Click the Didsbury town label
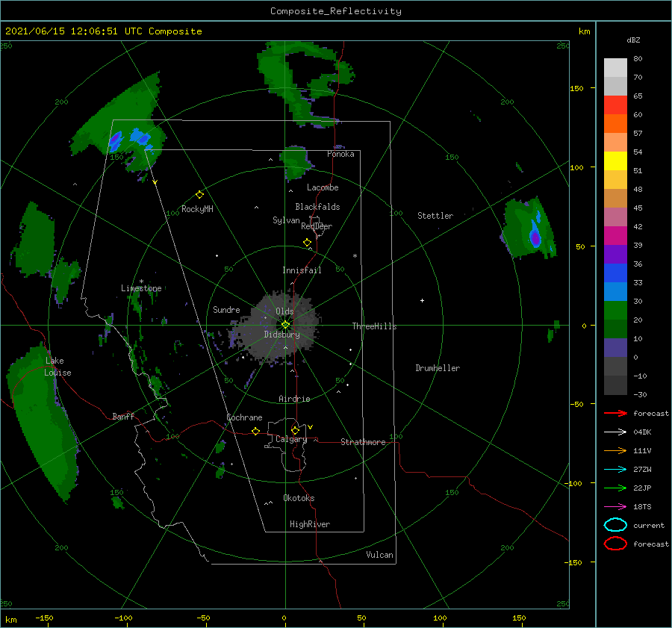Image resolution: width=672 pixels, height=628 pixels. pyautogui.click(x=281, y=335)
